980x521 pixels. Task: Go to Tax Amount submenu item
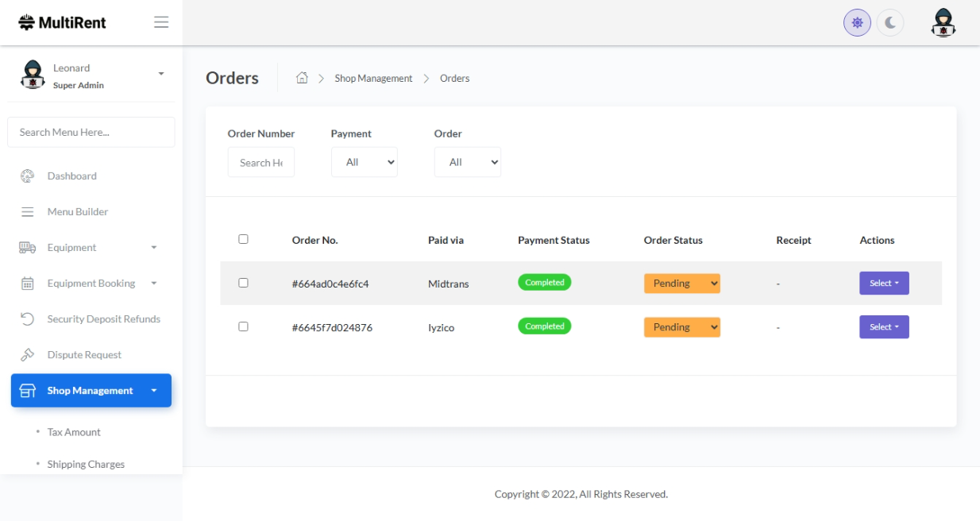pyautogui.click(x=74, y=432)
